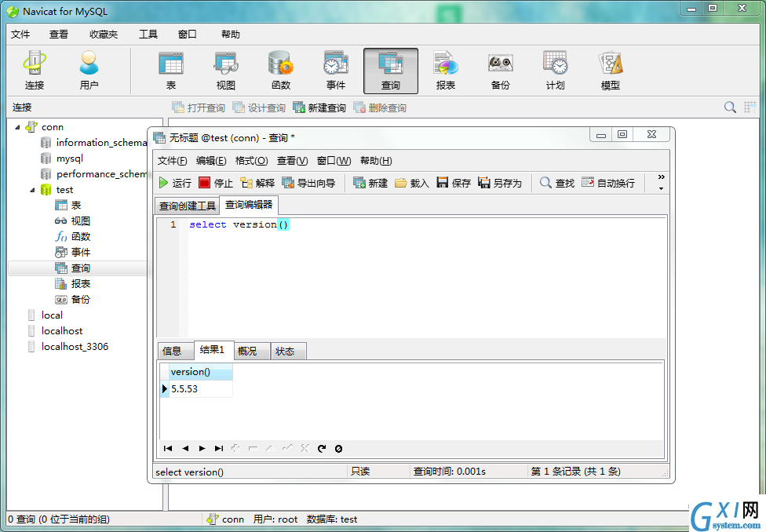The height and width of the screenshot is (532, 766).
Task: Open the 收藏夹 menu
Action: coord(104,35)
